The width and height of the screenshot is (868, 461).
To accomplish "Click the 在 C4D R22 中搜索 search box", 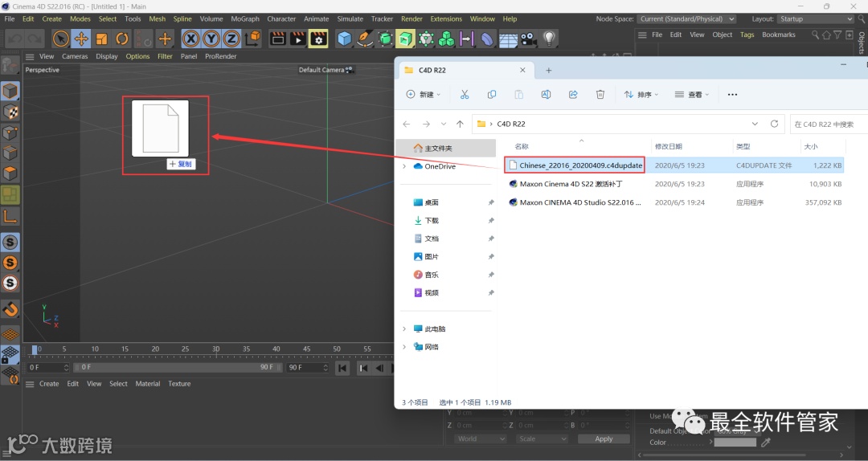I will (828, 124).
